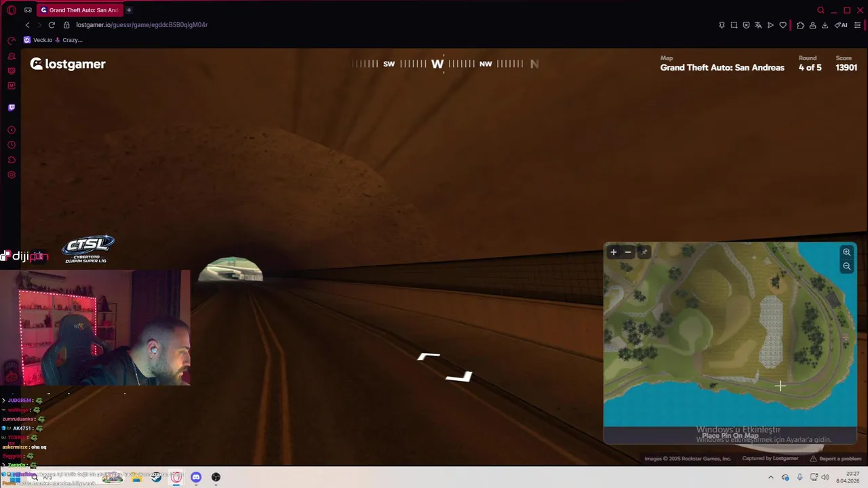Open the toolbar extensions cube icon

pos(800,25)
